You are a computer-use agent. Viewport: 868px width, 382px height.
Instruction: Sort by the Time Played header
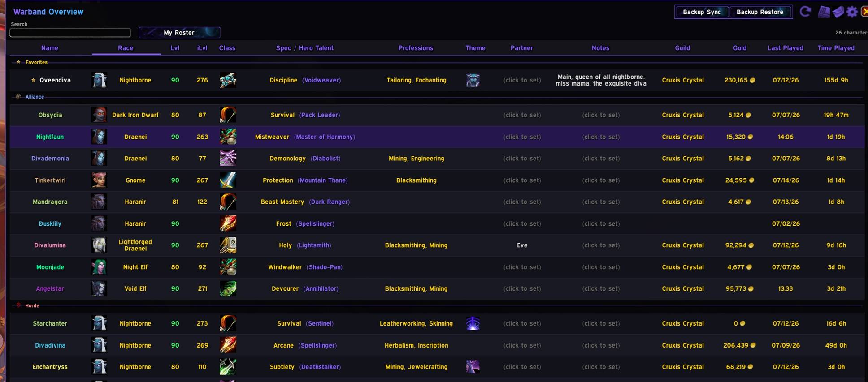(x=836, y=48)
